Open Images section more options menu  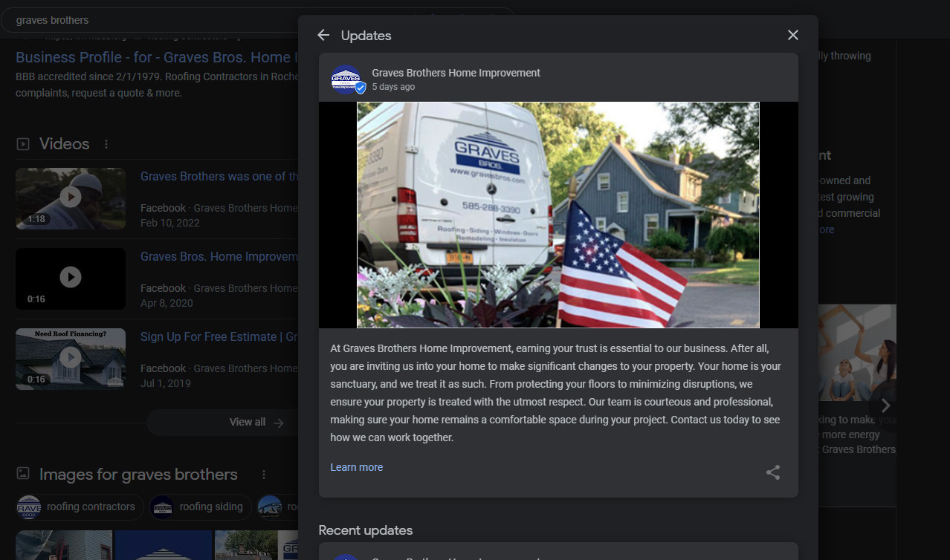pyautogui.click(x=263, y=475)
